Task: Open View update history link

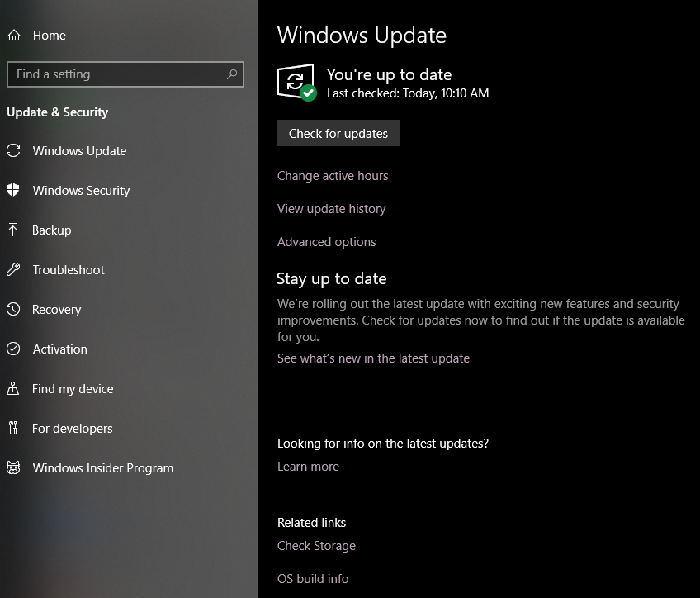Action: [x=332, y=209]
